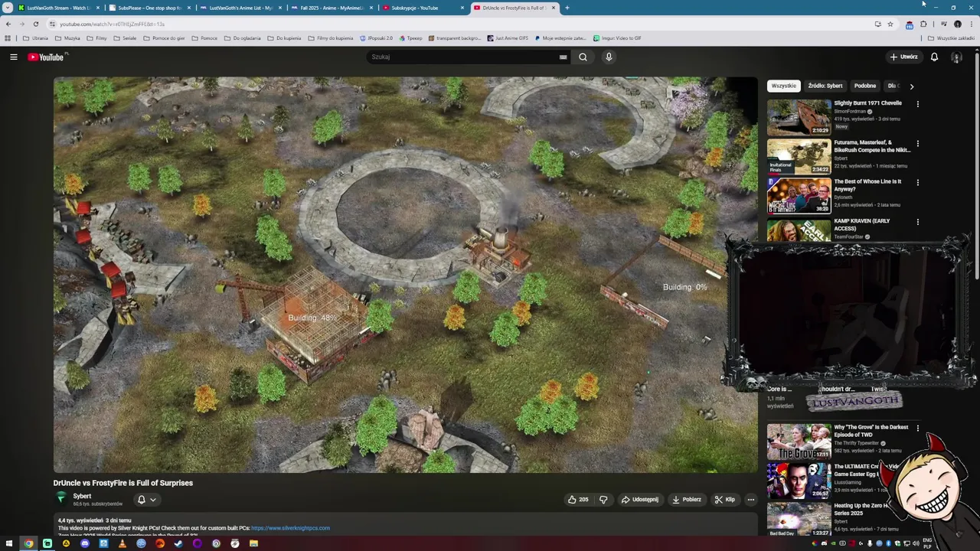The image size is (980, 551).
Task: Click the Klip clip button
Action: (725, 500)
